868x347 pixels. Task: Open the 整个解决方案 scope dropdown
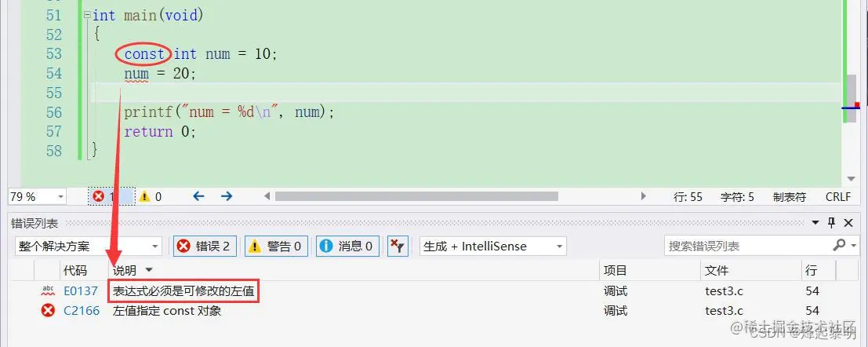click(x=89, y=246)
